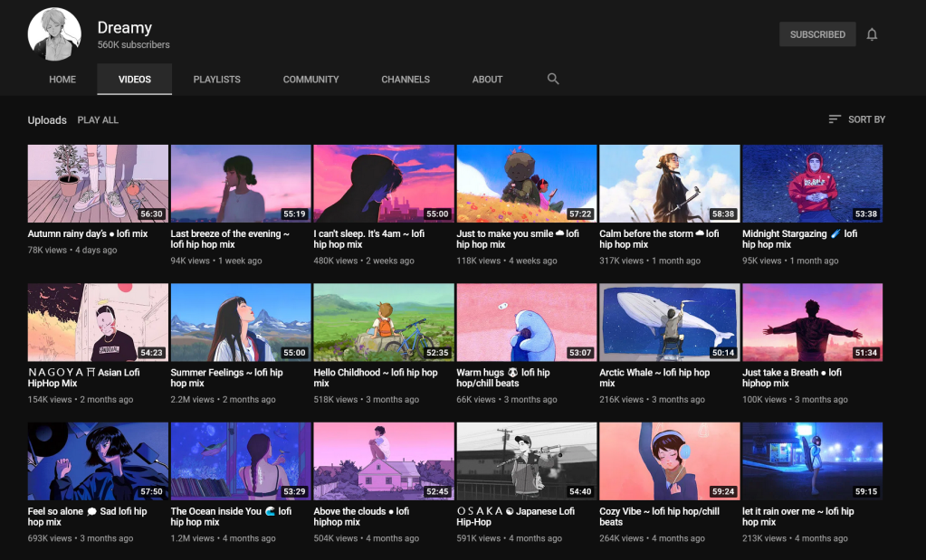The height and width of the screenshot is (560, 926).
Task: Open Midnight Stargazing video thumbnail
Action: (x=812, y=184)
